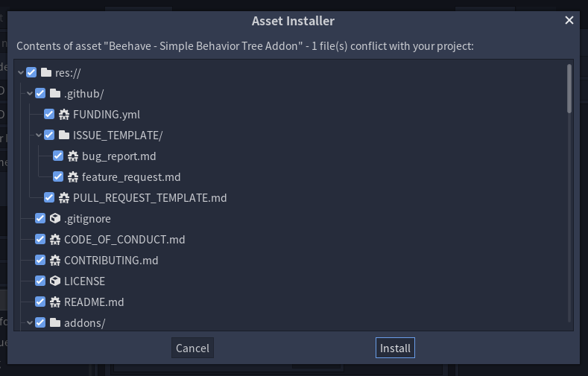Image resolution: width=588 pixels, height=376 pixels.
Task: Toggle the CONTRIBUTING.md checkbox
Action: [x=40, y=260]
